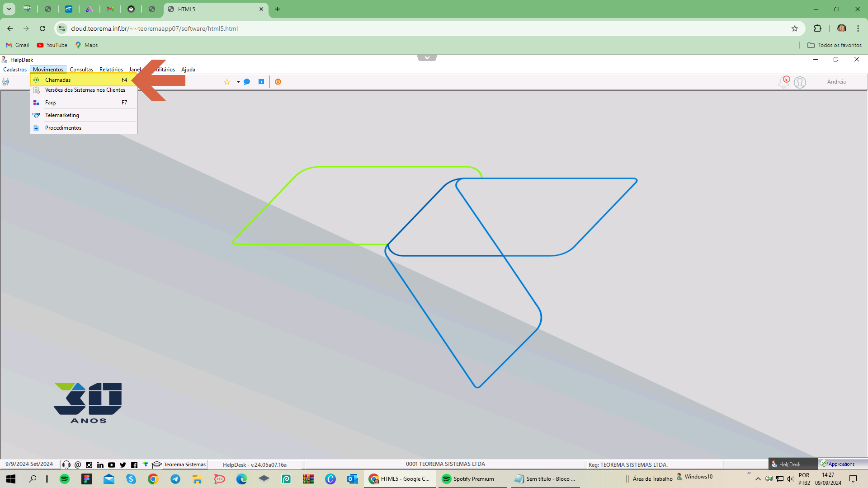Open Maps bookmark
The width and height of the screenshot is (868, 488).
(86, 45)
